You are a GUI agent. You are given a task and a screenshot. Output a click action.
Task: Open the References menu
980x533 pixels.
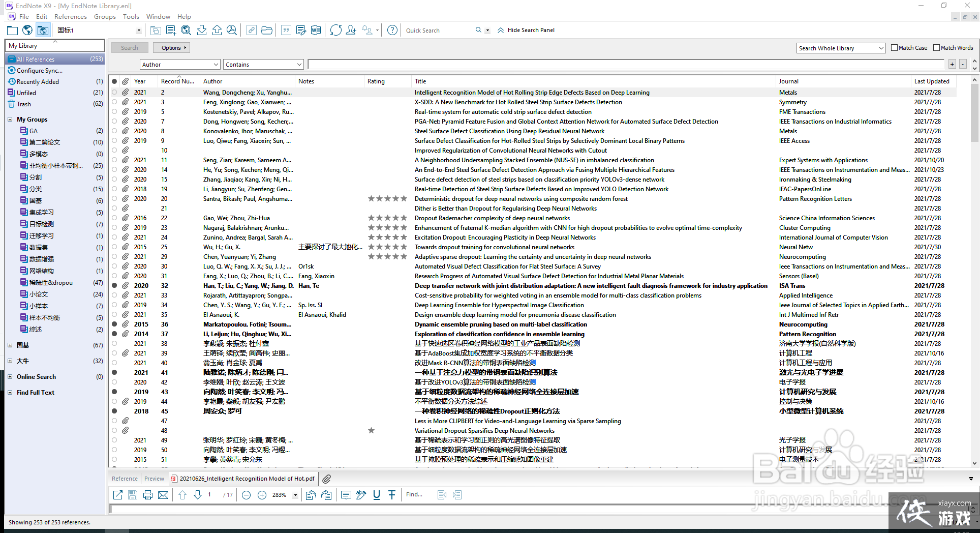(x=71, y=17)
